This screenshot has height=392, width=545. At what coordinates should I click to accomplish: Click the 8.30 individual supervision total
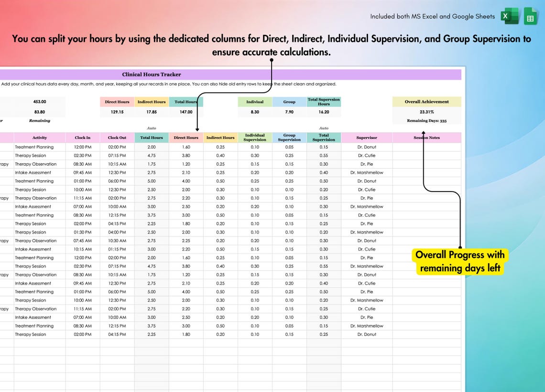point(255,112)
